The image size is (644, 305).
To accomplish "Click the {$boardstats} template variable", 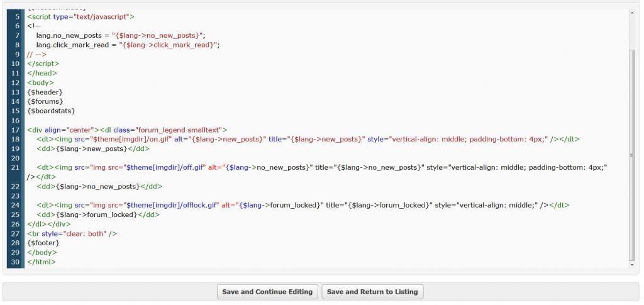I will click(x=52, y=111).
